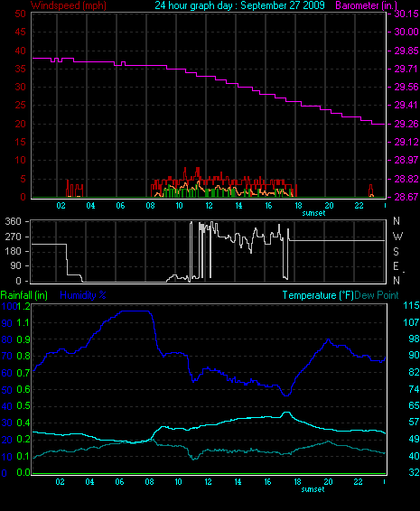420x511 pixels.
Task: Click the Dew Point legend label
Action: [377, 295]
